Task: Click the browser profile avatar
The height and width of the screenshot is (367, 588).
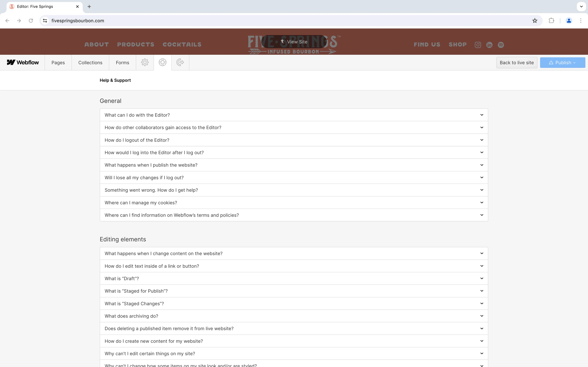Action: (569, 21)
